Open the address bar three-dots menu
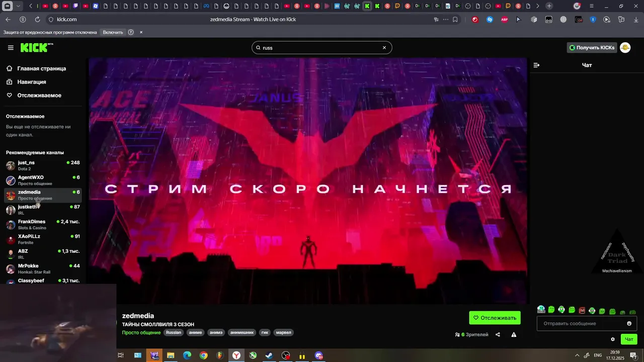Screen dimensions: 644x362 click(x=445, y=20)
